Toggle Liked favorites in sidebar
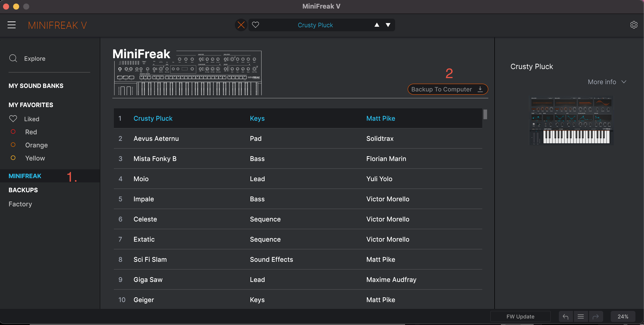 (32, 119)
